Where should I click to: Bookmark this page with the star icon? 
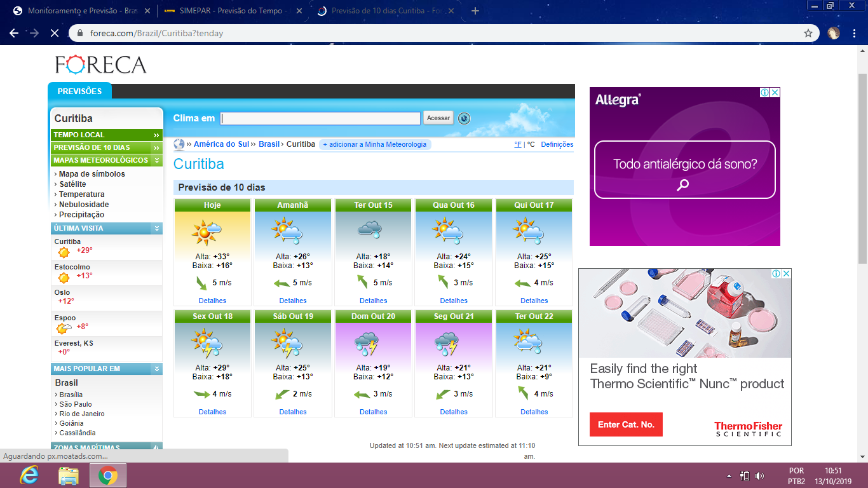click(x=808, y=33)
